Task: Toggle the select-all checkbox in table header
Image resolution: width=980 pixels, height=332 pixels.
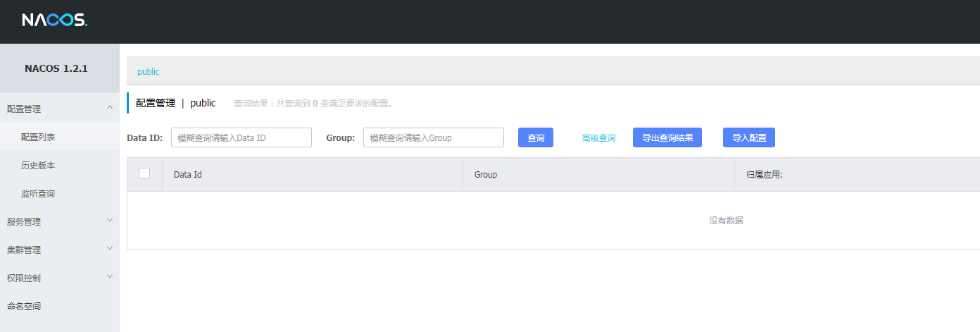Action: (144, 173)
